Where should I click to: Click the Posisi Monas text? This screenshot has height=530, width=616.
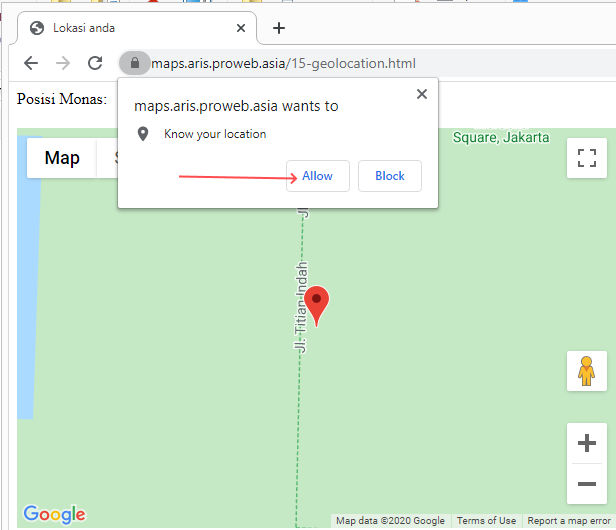pos(62,99)
